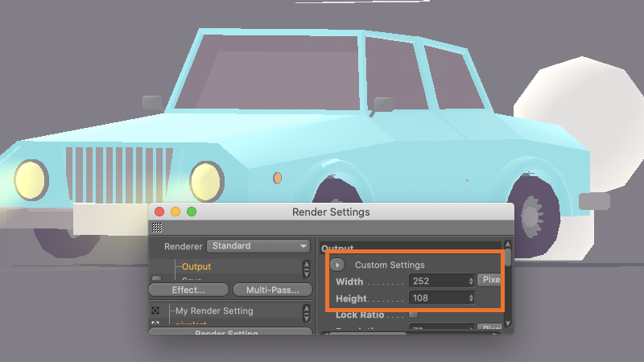Click the Height field stepper arrows
The image size is (644, 362).
471,298
